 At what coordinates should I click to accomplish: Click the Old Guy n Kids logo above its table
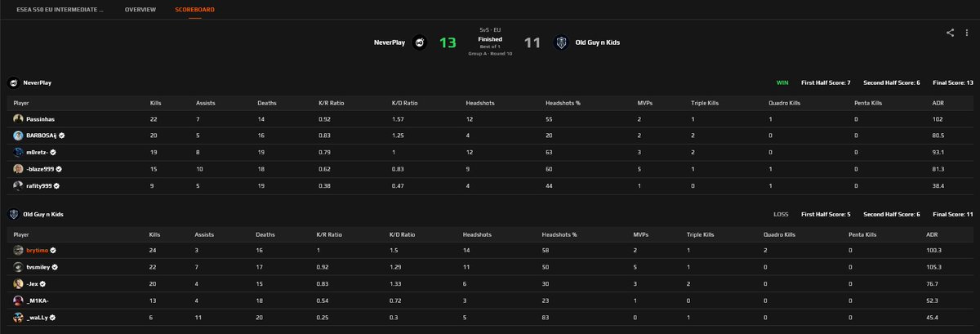[x=14, y=214]
